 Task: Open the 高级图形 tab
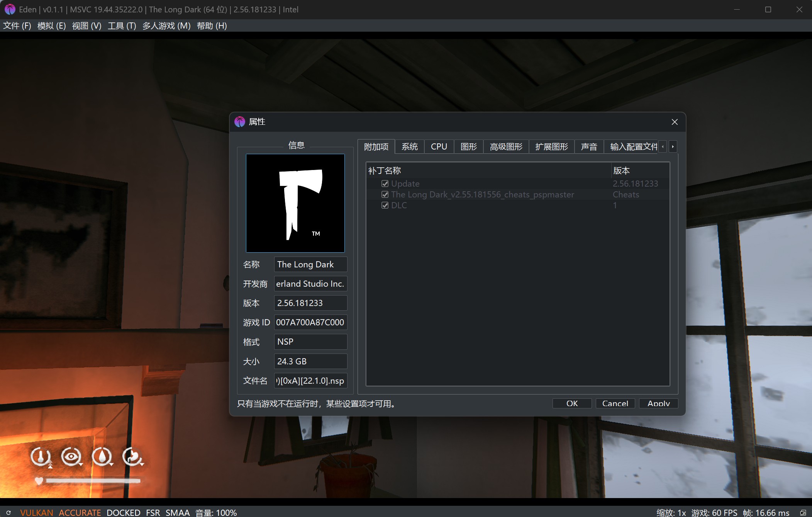pyautogui.click(x=506, y=147)
